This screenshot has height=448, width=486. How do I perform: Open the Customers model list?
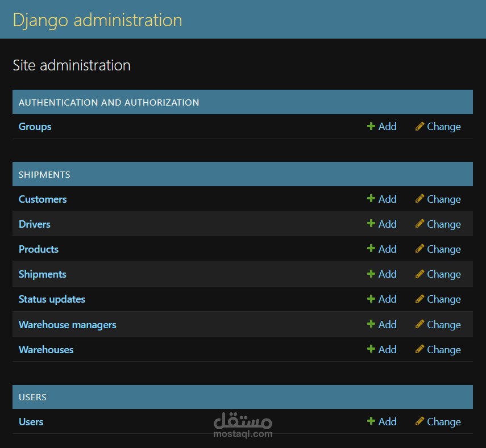(x=43, y=199)
